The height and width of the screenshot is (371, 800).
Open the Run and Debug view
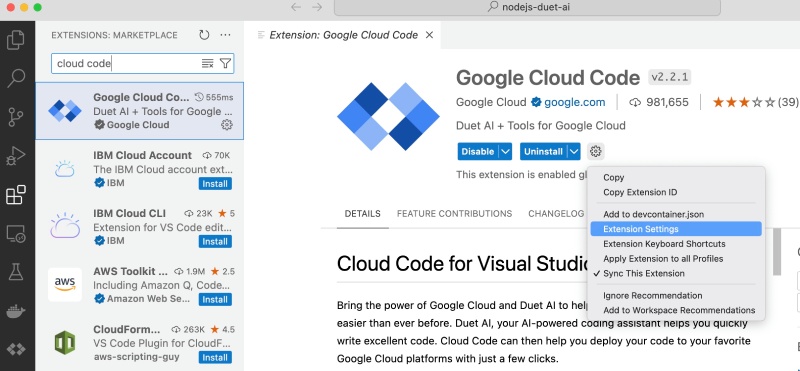[16, 156]
